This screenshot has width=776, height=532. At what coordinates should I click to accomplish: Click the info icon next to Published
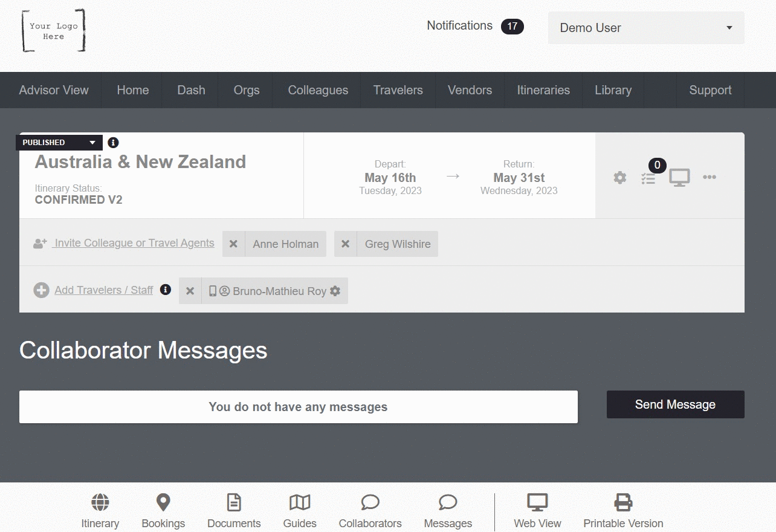[113, 143]
